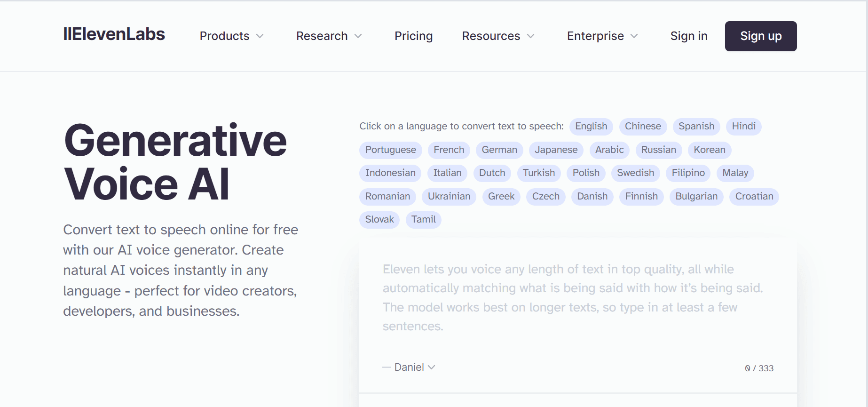Select the Chinese language chip
This screenshot has height=407, width=868.
pos(643,127)
